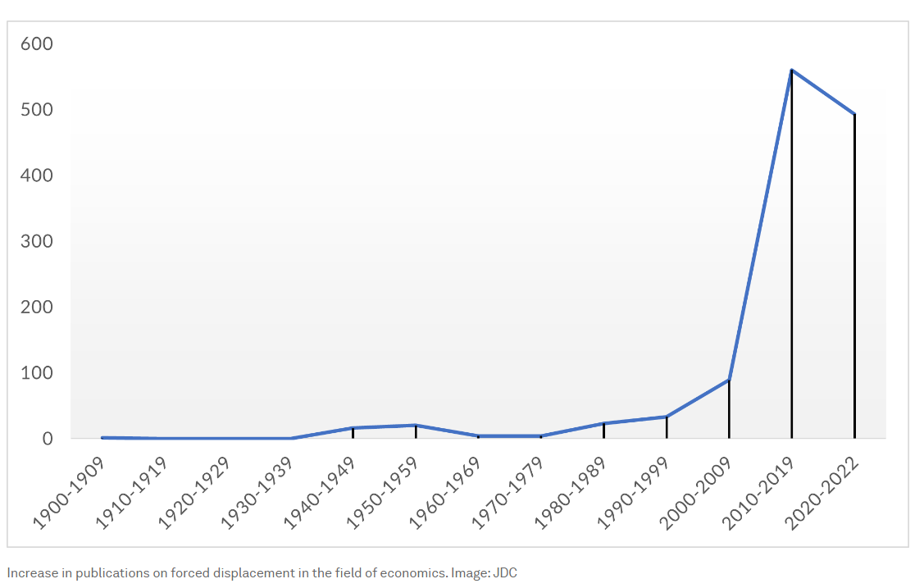
Task: Select the 1960-1969 x-axis label
Action: point(445,493)
